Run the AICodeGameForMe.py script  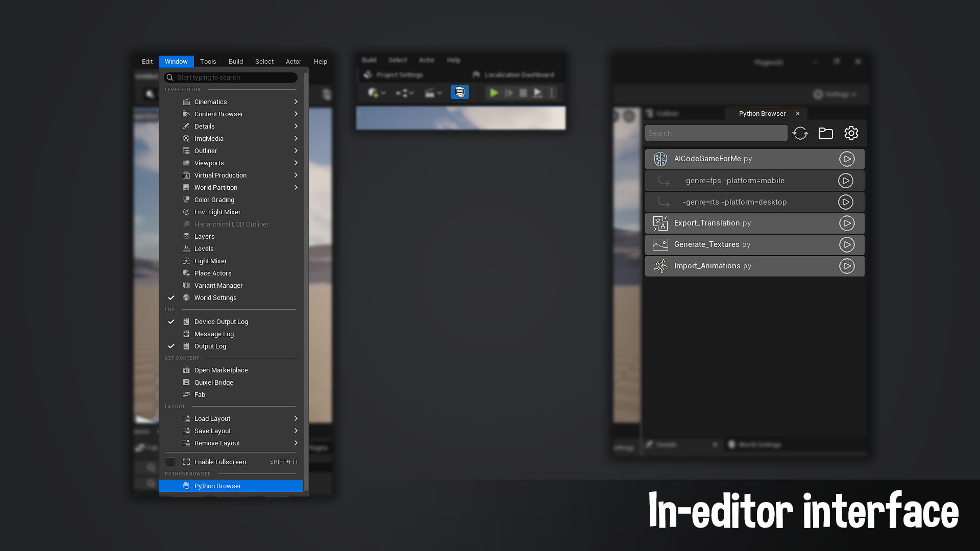(846, 159)
